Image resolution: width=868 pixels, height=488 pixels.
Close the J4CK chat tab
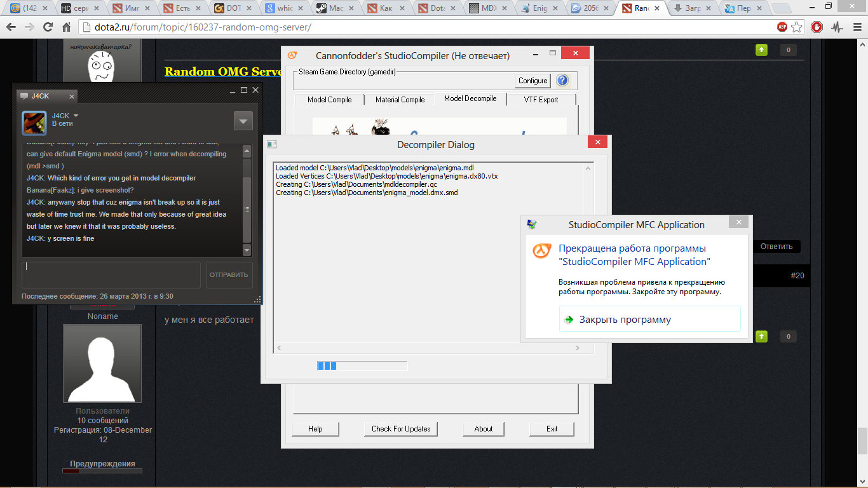click(72, 97)
